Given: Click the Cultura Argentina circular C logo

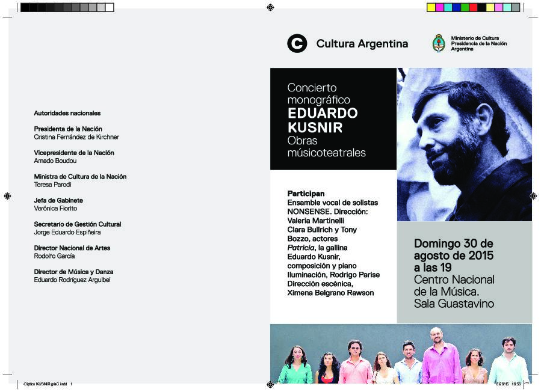Looking at the screenshot, I should click(x=297, y=43).
